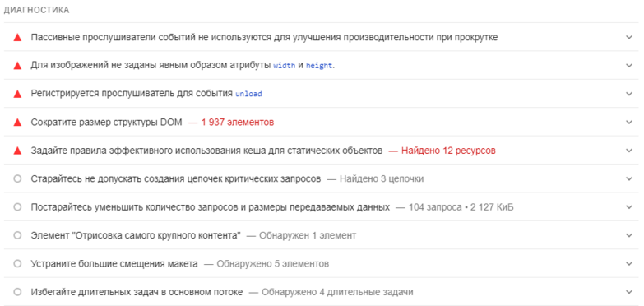
Task: Click the 'unload' code text
Action: [x=248, y=94]
